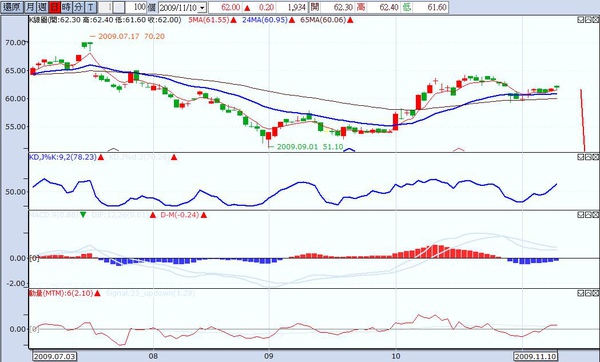Select the T tick chart button
Screen dimensions: 600x362
click(90, 7)
